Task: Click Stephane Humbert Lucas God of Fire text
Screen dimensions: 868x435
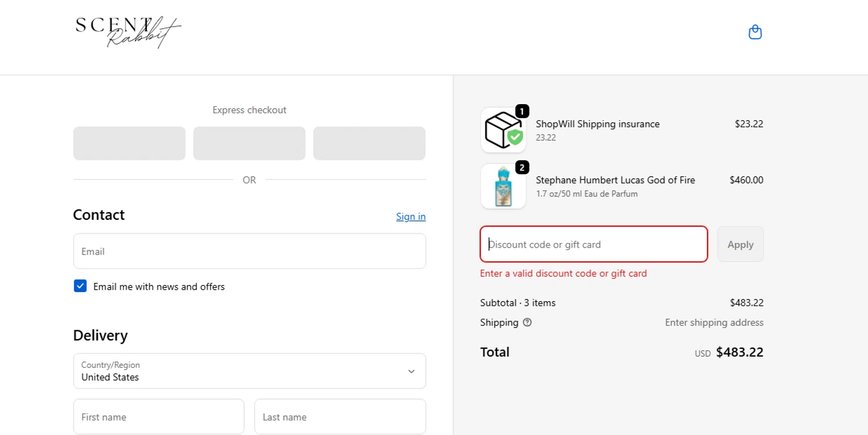Action: point(616,180)
